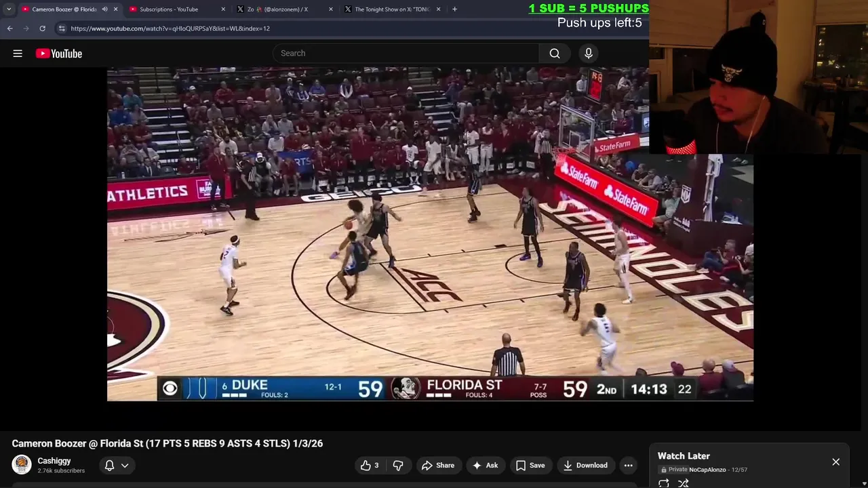The image size is (868, 488).
Task: Toggle shuffle in Watch Later playlist
Action: [x=684, y=483]
